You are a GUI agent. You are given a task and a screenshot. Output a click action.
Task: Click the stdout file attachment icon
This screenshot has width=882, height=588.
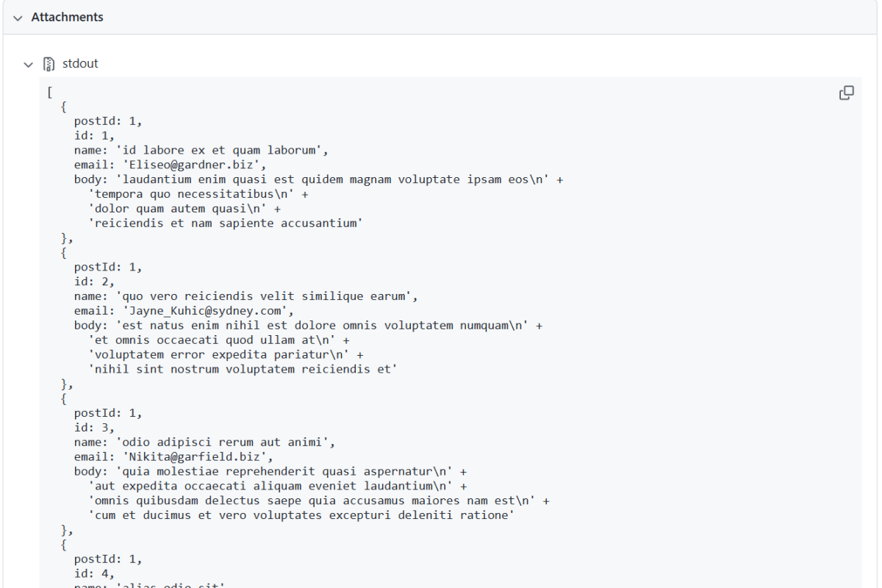49,64
